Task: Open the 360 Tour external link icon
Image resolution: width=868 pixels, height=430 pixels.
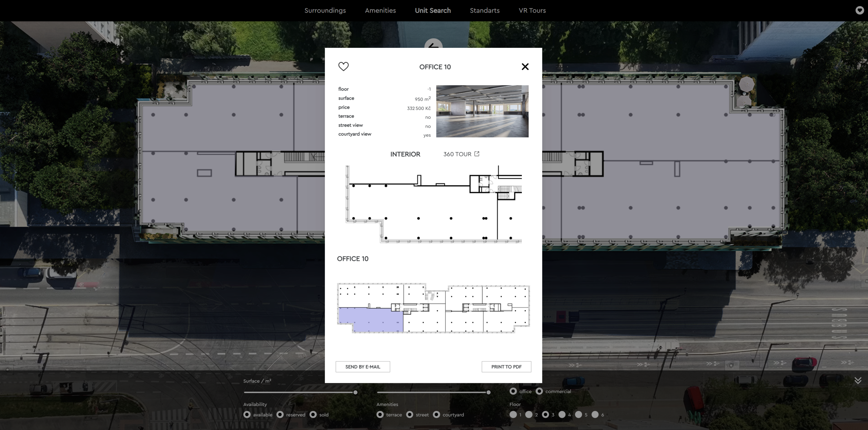Action: point(477,154)
